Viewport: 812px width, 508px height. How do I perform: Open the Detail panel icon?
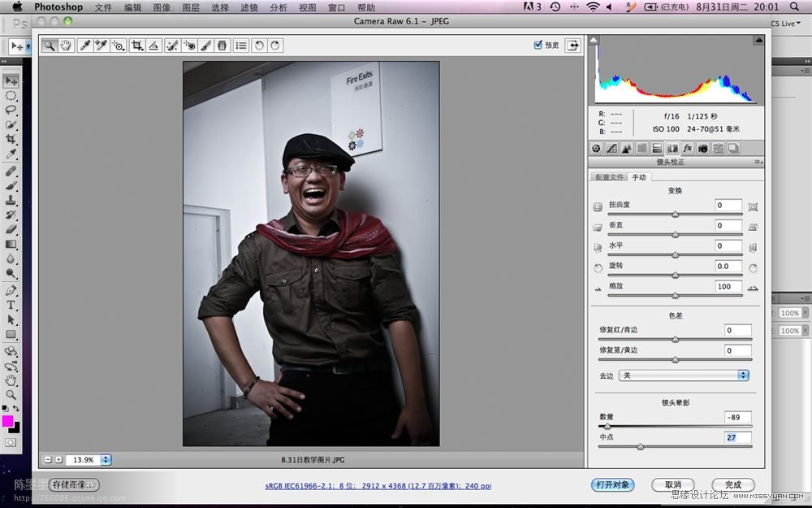coord(627,149)
